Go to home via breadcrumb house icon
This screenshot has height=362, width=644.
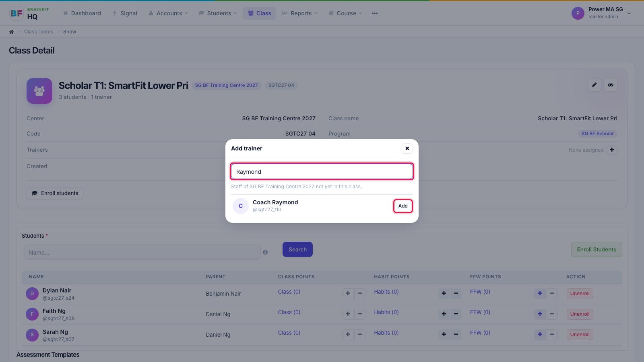click(11, 32)
